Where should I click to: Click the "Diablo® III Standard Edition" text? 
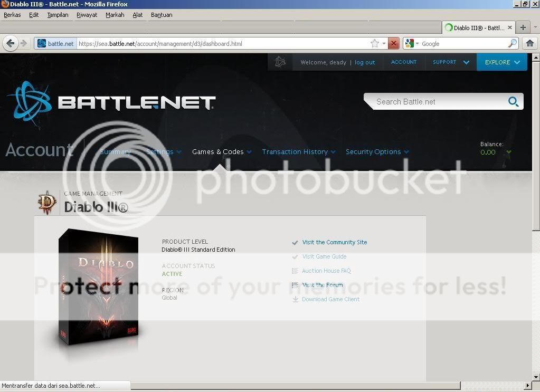[198, 250]
